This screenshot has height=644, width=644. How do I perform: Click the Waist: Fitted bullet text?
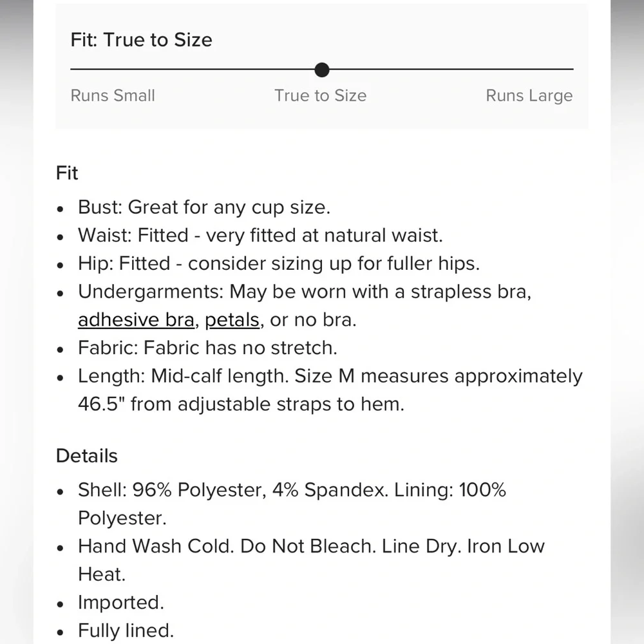260,236
